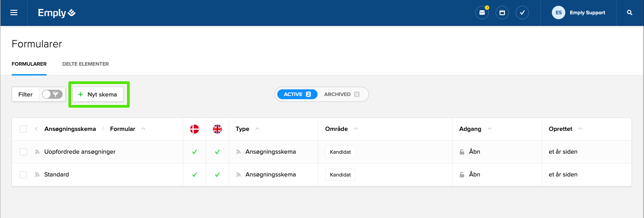Open the calendar icon in header

[502, 13]
